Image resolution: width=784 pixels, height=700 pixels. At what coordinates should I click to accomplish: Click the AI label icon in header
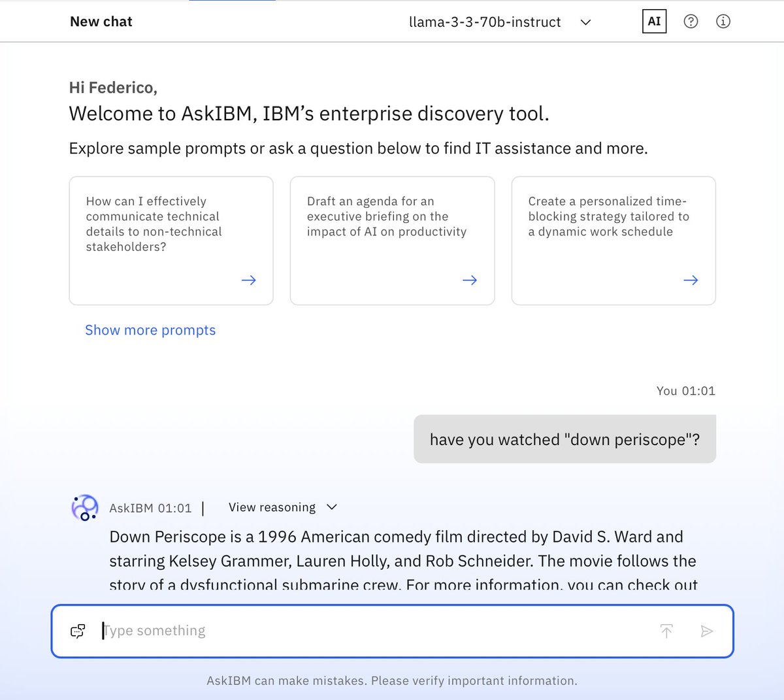(654, 22)
